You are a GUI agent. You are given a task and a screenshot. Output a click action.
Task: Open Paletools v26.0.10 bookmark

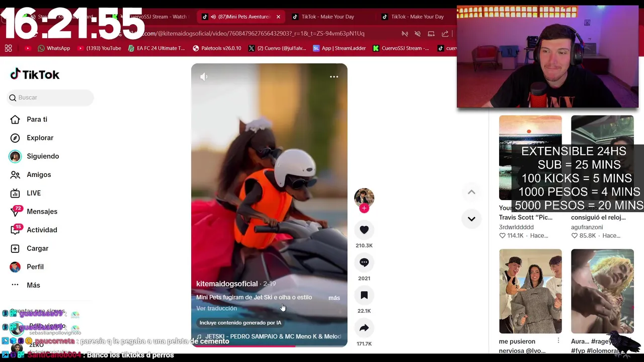click(x=217, y=48)
